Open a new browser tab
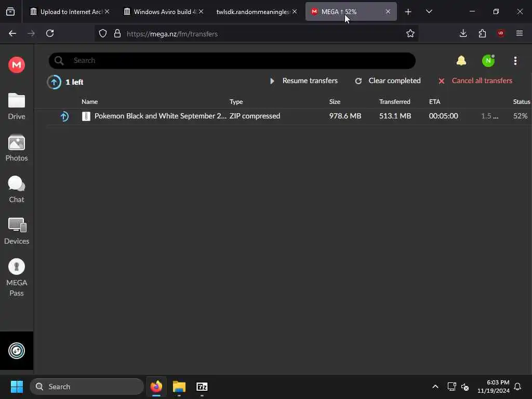The image size is (532, 399). pos(408,12)
